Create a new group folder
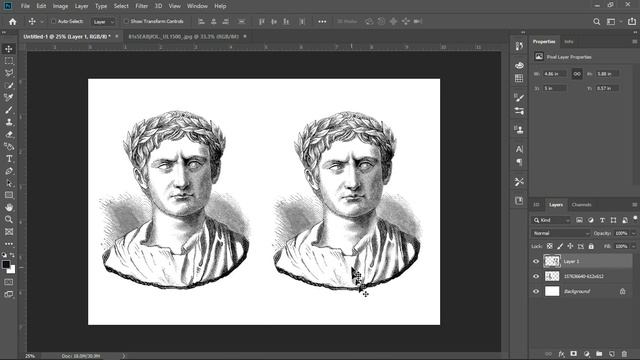 pos(599,354)
